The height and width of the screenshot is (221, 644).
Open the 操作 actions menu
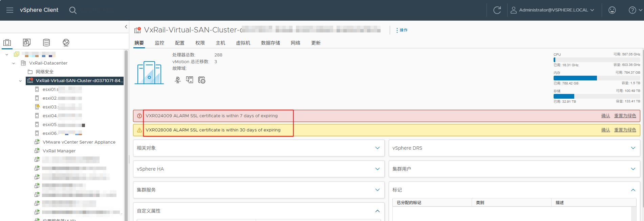click(402, 30)
